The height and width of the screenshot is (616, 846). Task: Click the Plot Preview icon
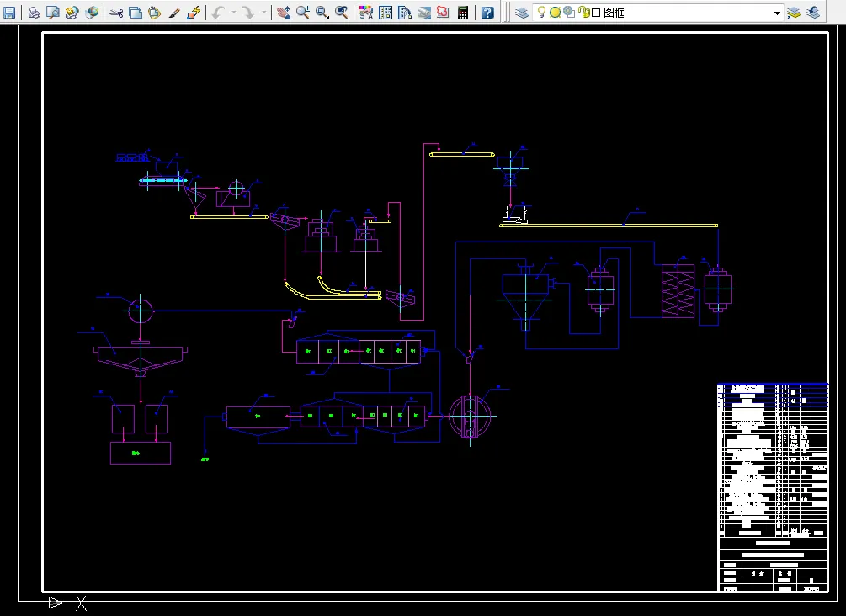click(x=53, y=12)
